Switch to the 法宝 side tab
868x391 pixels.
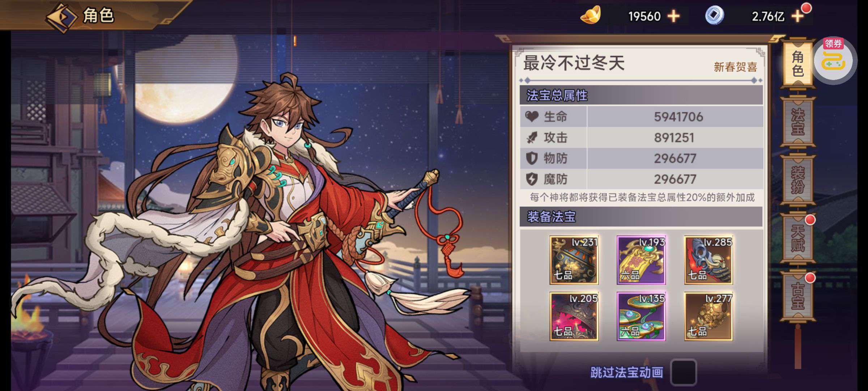(798, 122)
